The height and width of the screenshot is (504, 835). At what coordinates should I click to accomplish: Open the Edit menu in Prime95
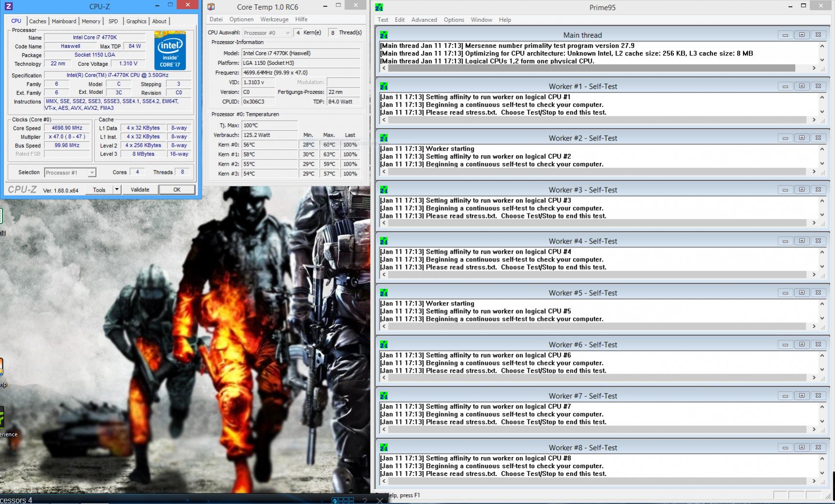(400, 20)
